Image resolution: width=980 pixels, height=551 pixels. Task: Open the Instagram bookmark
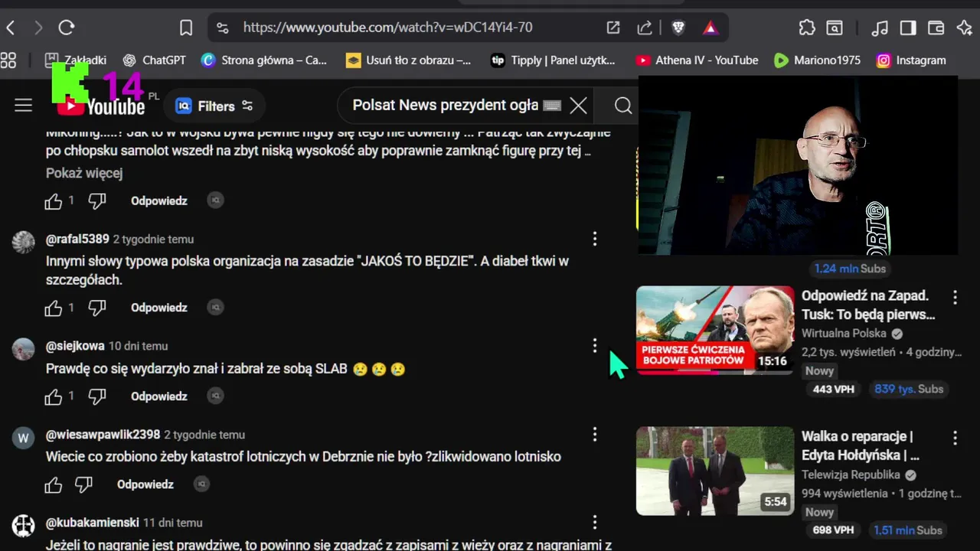tap(911, 60)
